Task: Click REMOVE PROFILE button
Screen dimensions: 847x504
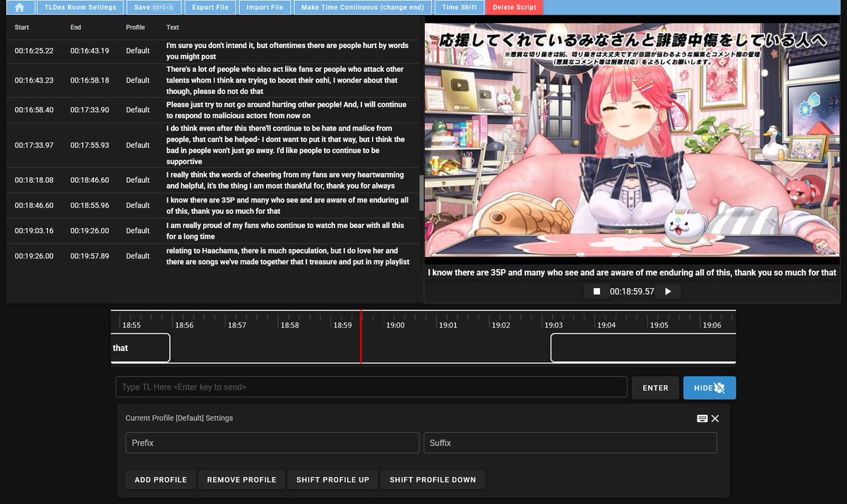Action: [241, 480]
